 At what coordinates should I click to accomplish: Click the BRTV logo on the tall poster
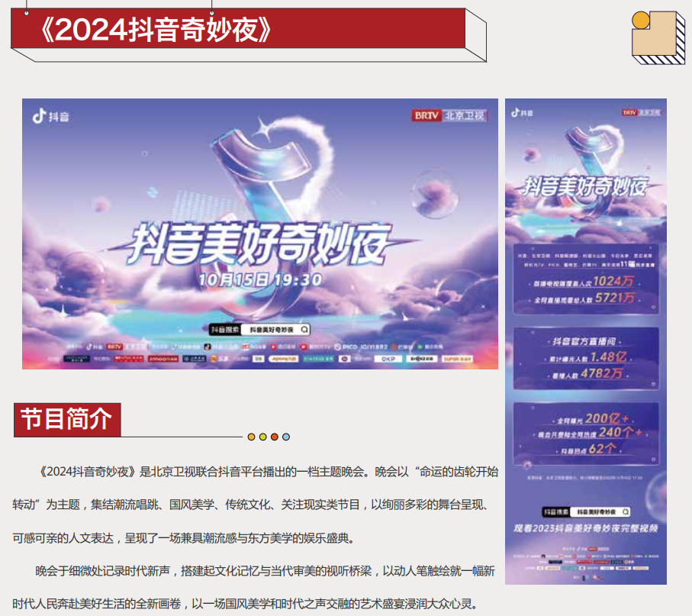[x=641, y=113]
